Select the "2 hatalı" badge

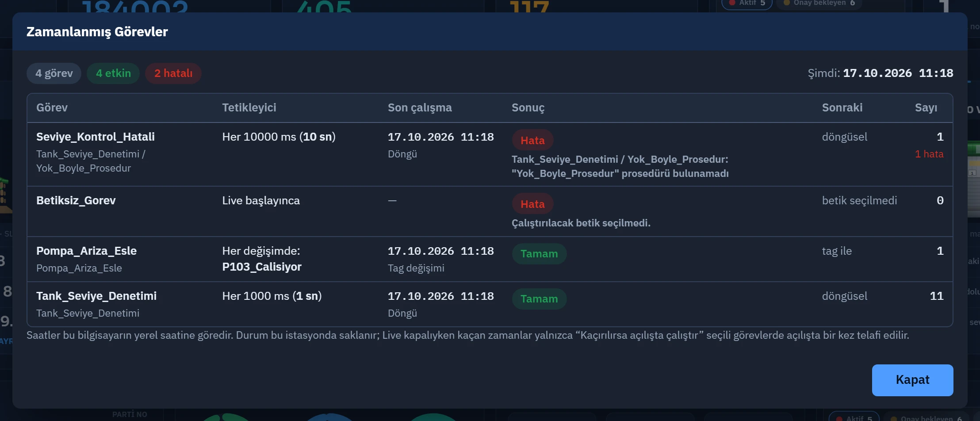point(173,73)
